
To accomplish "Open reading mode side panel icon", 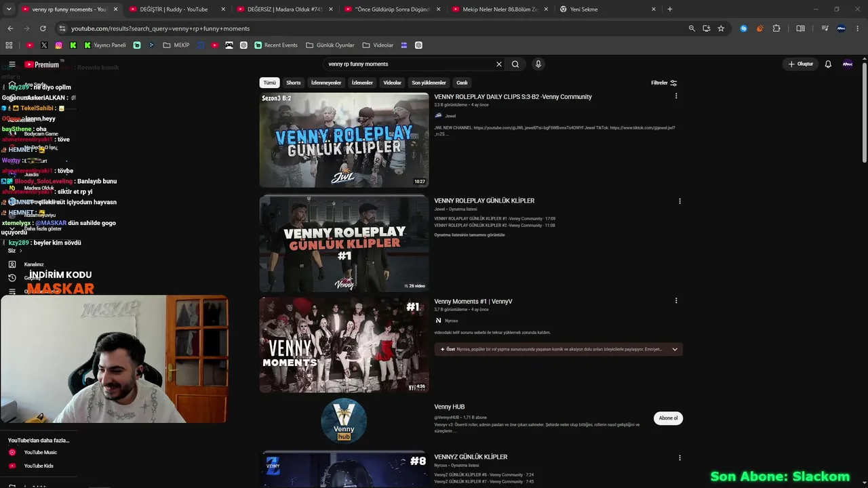I will [800, 28].
